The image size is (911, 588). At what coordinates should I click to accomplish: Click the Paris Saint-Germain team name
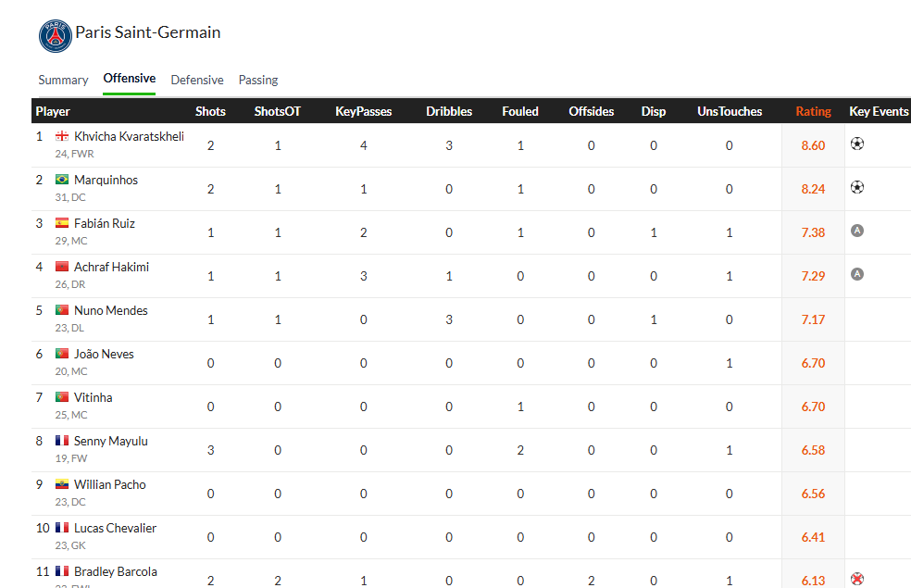[x=148, y=32]
